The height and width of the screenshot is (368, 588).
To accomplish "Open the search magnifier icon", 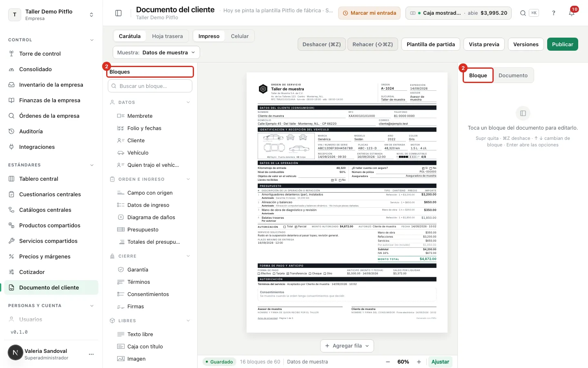I will [x=523, y=13].
